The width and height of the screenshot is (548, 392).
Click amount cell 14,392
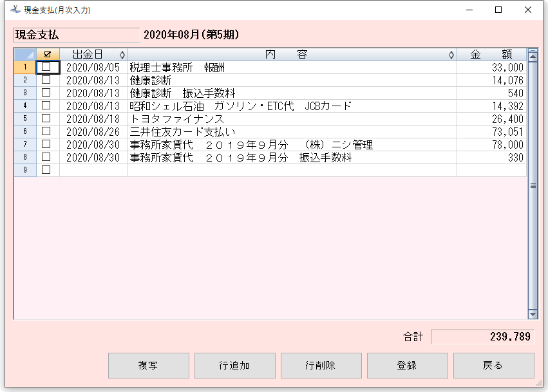tap(491, 106)
